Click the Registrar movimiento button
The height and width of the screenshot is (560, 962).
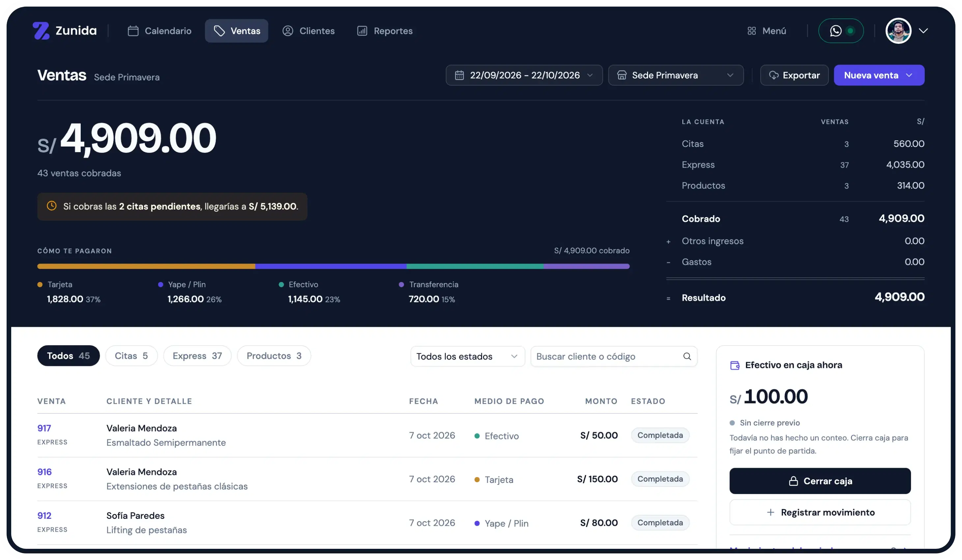pos(820,512)
